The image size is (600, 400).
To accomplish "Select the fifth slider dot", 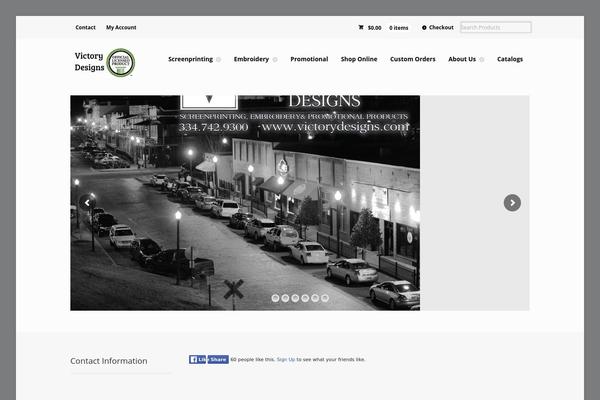I will tap(315, 298).
